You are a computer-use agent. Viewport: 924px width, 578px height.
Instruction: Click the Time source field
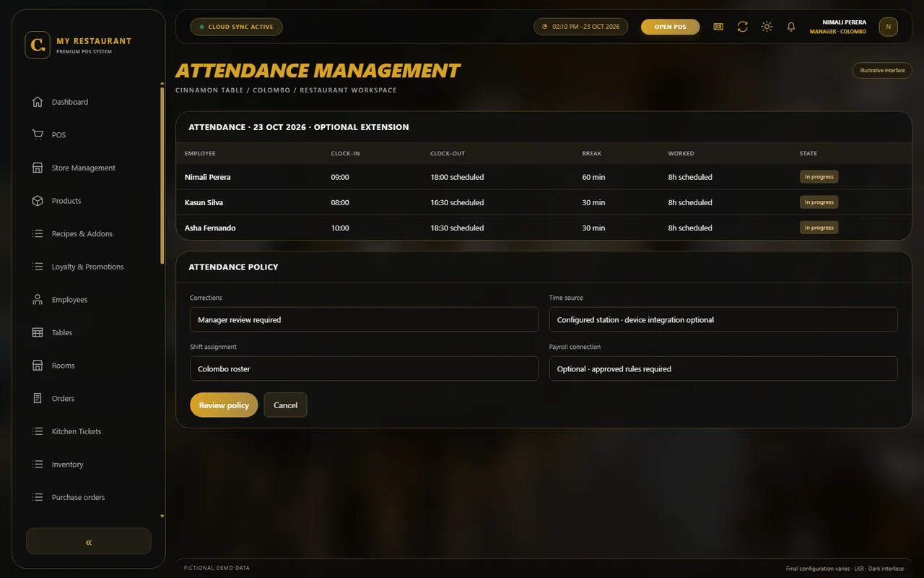pos(723,319)
